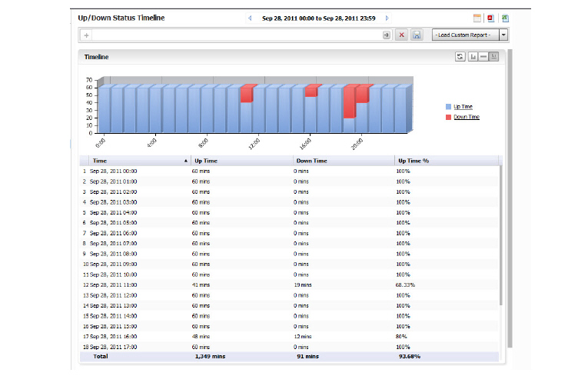This screenshot has width=588, height=376.
Task: Show chart and table view in Timeline
Action: [x=494, y=57]
